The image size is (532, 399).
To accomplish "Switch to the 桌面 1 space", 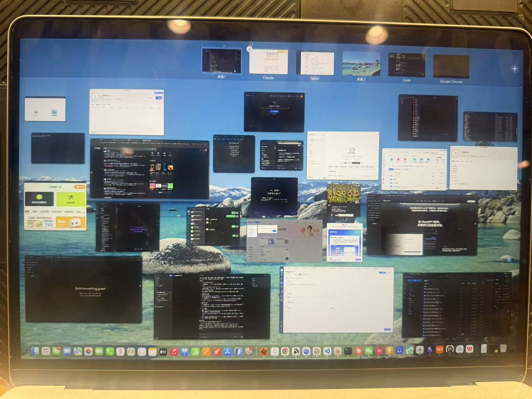I will [x=222, y=61].
